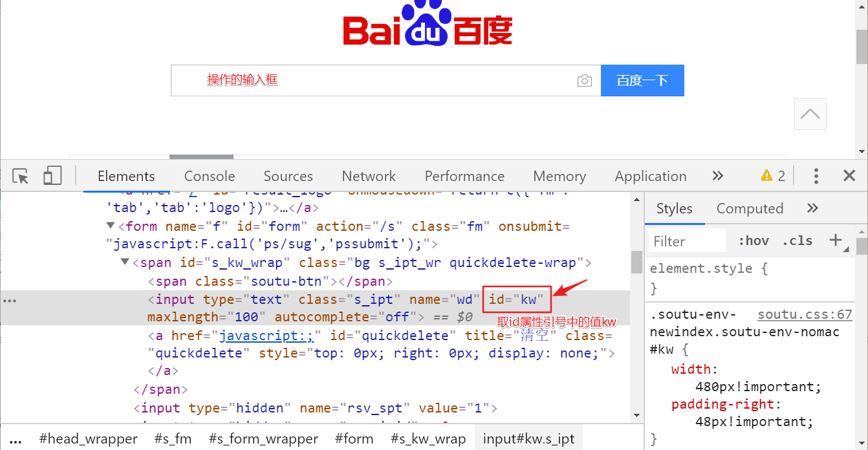Click Elements panel scrollbar up arrow
This screenshot has height=450, width=868.
[x=636, y=198]
